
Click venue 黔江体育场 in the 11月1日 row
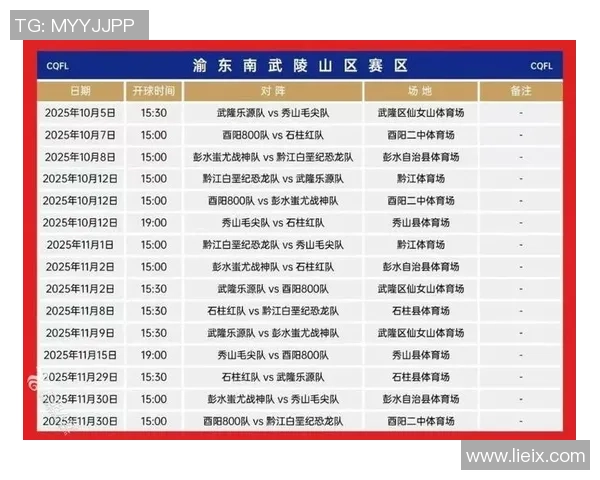(x=421, y=245)
